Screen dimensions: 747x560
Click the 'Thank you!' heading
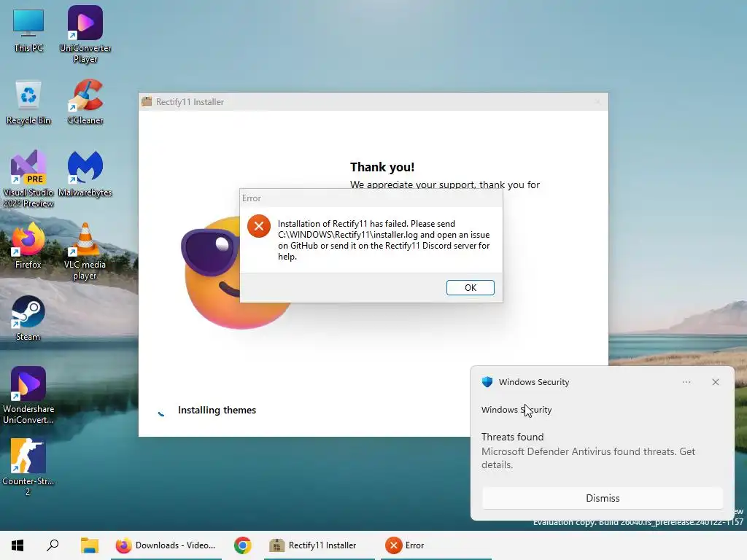coord(382,167)
